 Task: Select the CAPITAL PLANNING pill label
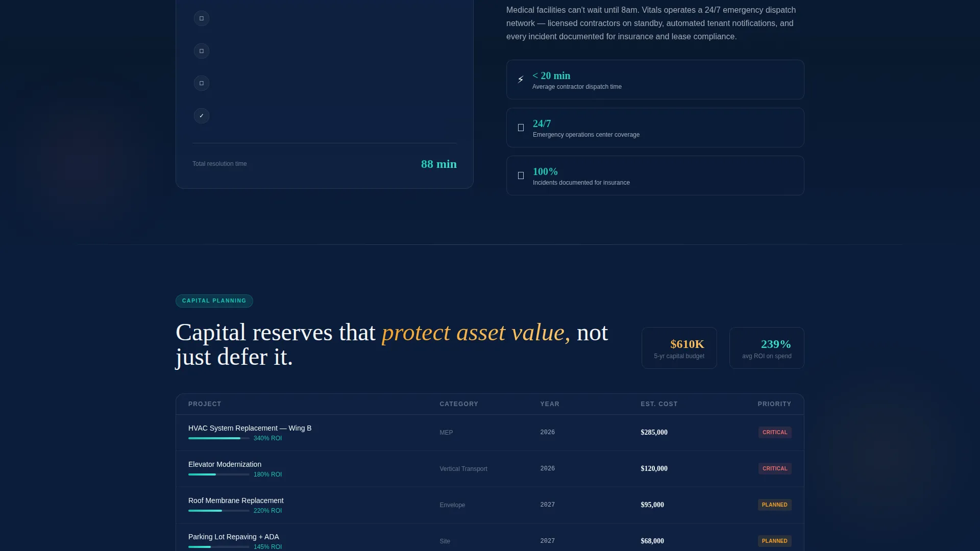214,301
